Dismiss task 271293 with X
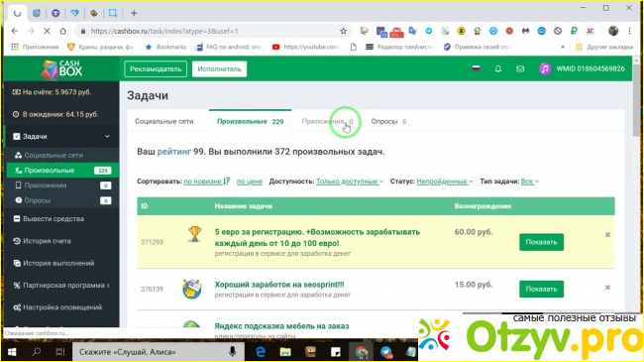 coord(607,234)
